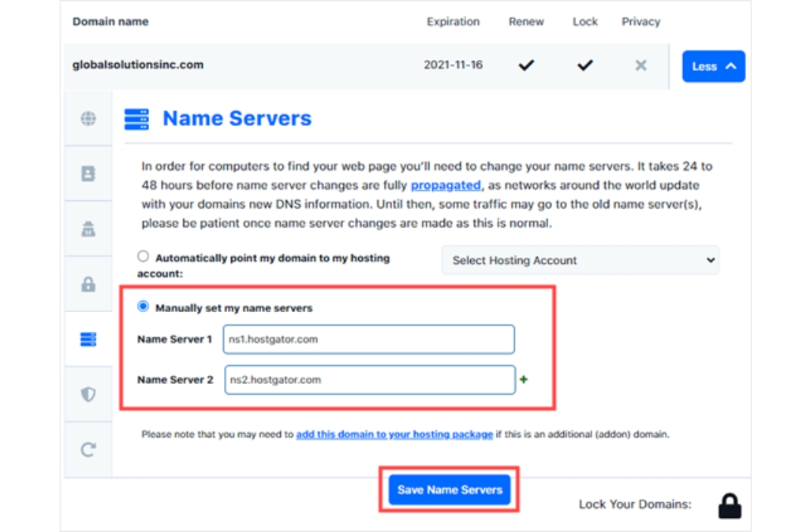Click the Expiration column header
799x532 pixels.
tap(453, 22)
